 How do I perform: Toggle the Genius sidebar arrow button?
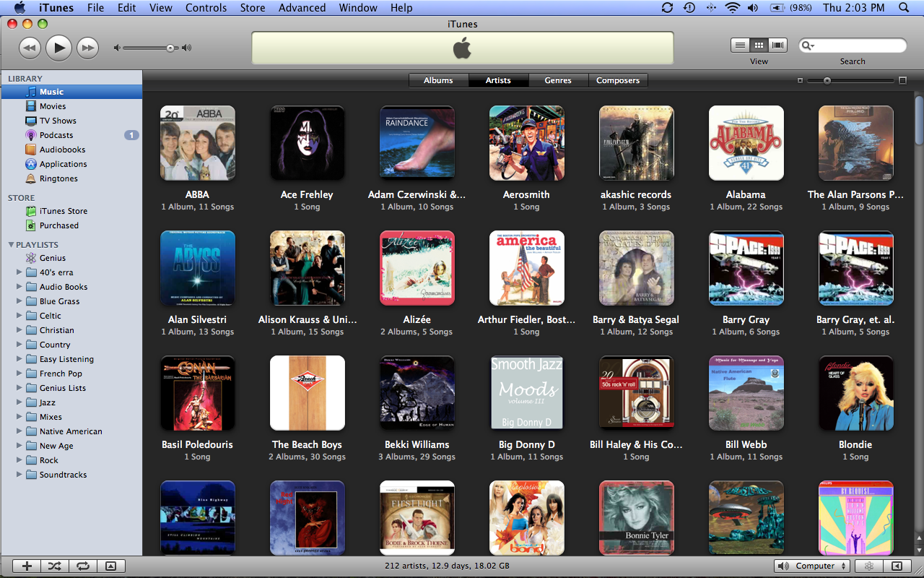897,566
